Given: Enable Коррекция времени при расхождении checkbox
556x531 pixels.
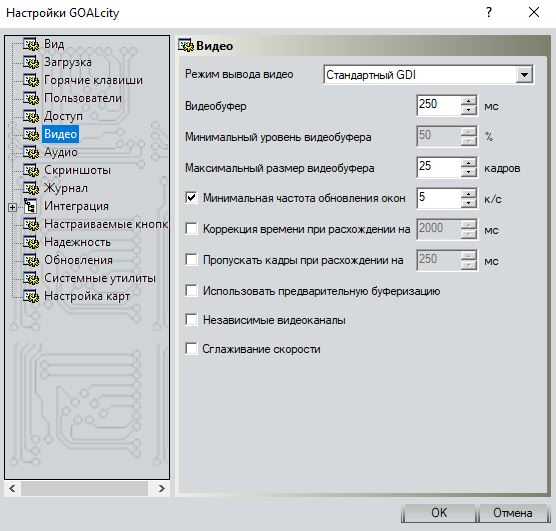Looking at the screenshot, I should coord(191,229).
